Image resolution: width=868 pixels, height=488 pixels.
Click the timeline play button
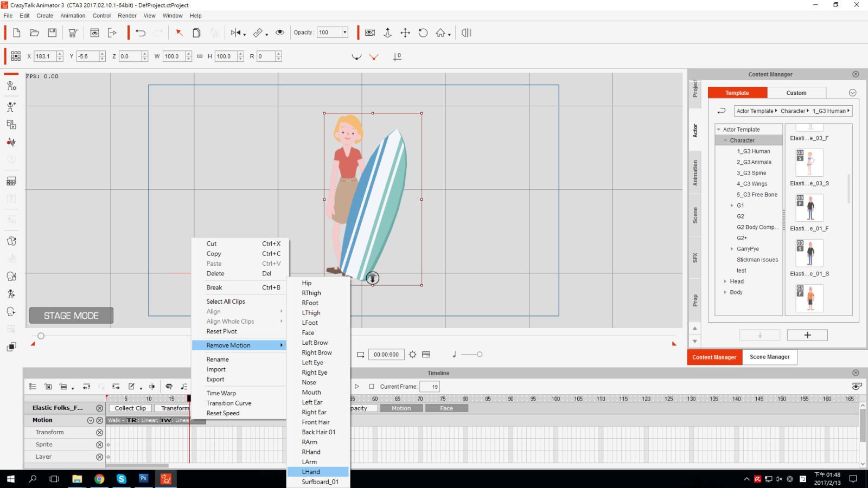point(357,387)
